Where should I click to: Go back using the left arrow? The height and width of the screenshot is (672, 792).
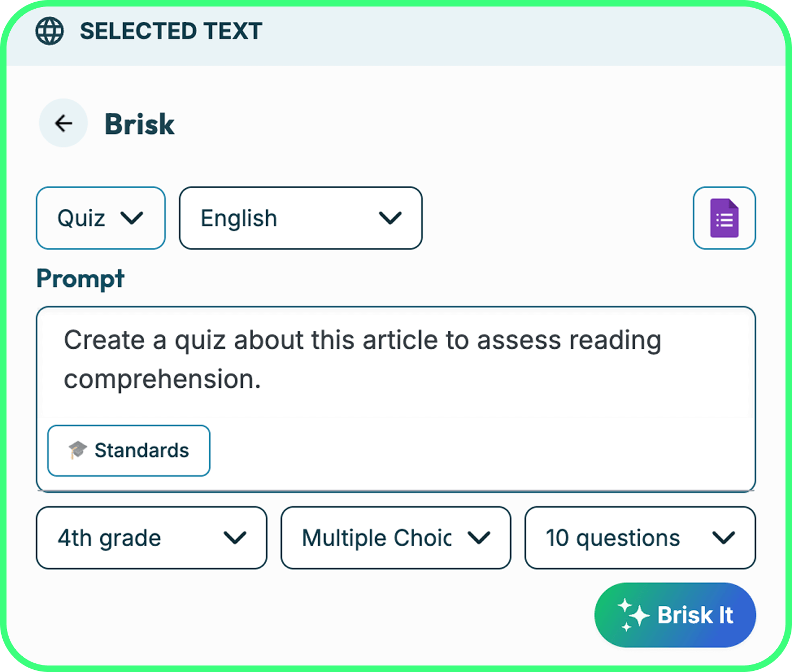tap(63, 123)
